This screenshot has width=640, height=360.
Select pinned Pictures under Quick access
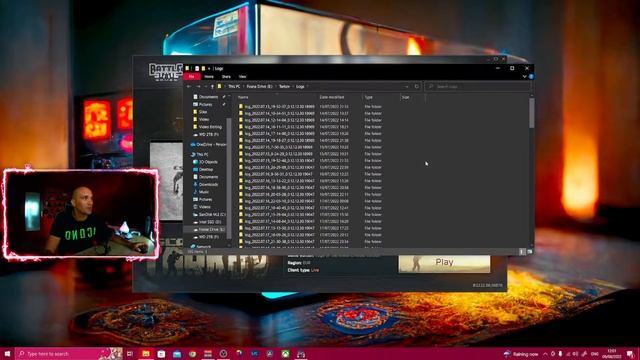click(x=205, y=104)
